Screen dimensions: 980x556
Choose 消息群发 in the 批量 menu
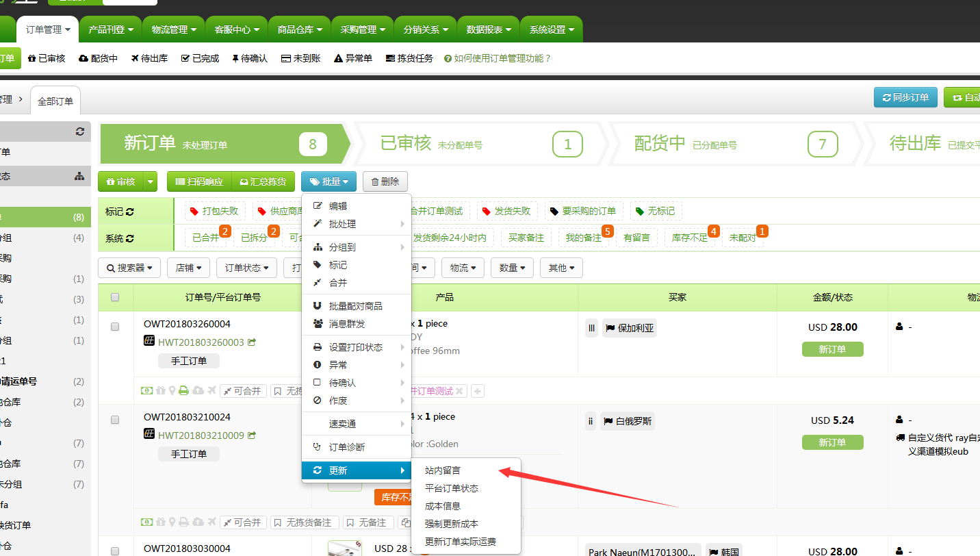pos(357,324)
